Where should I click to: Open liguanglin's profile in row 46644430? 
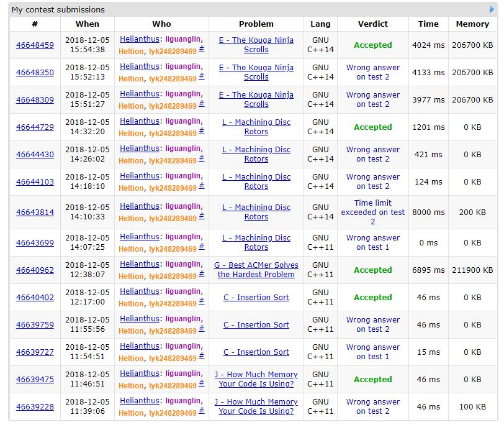(x=182, y=149)
